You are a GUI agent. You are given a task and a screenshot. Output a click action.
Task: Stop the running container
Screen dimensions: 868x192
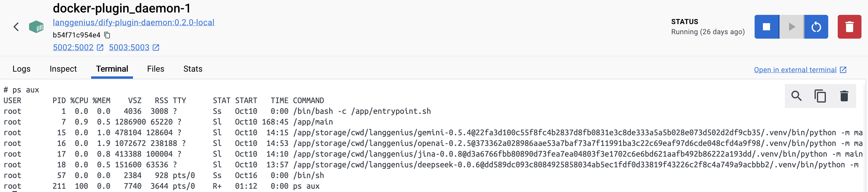click(766, 27)
